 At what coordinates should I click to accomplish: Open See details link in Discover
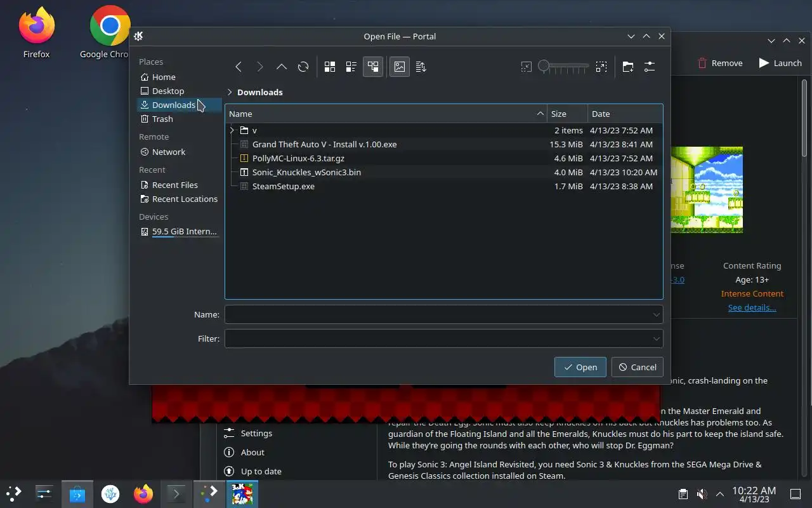pos(752,307)
